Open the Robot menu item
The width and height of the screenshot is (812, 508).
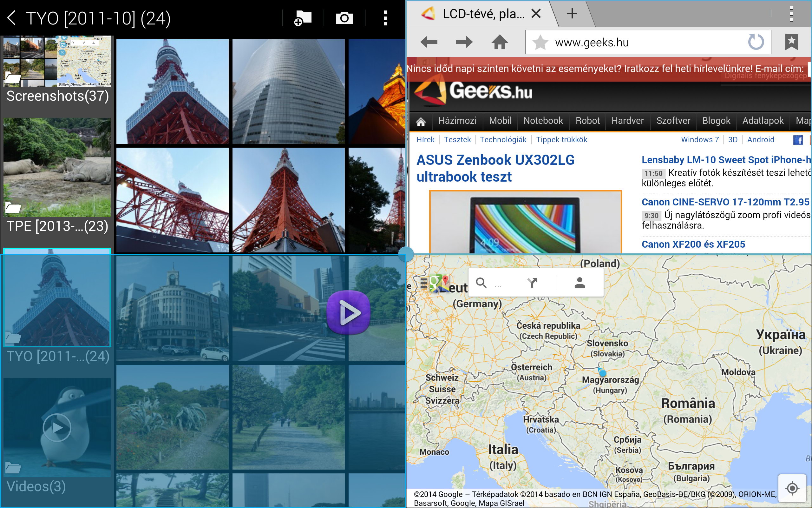[587, 121]
